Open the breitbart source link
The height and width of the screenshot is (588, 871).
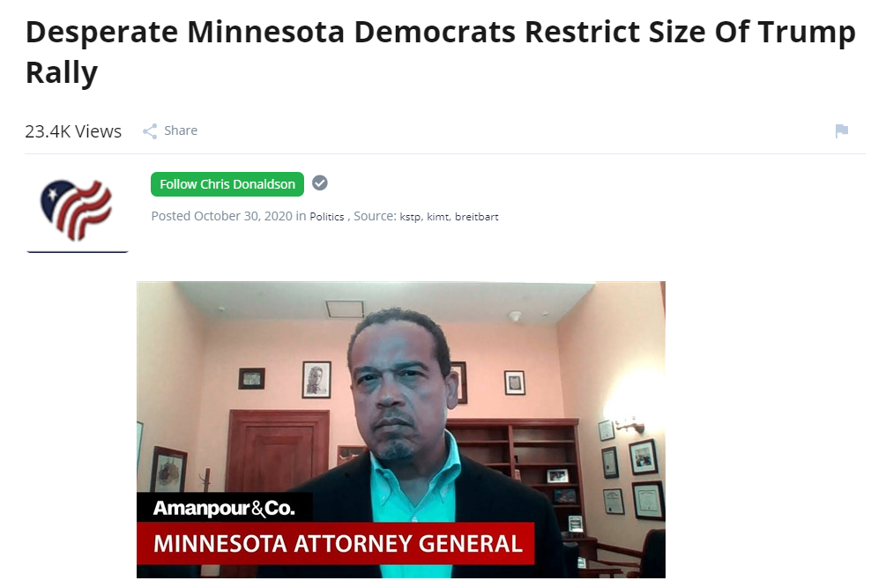(x=477, y=217)
